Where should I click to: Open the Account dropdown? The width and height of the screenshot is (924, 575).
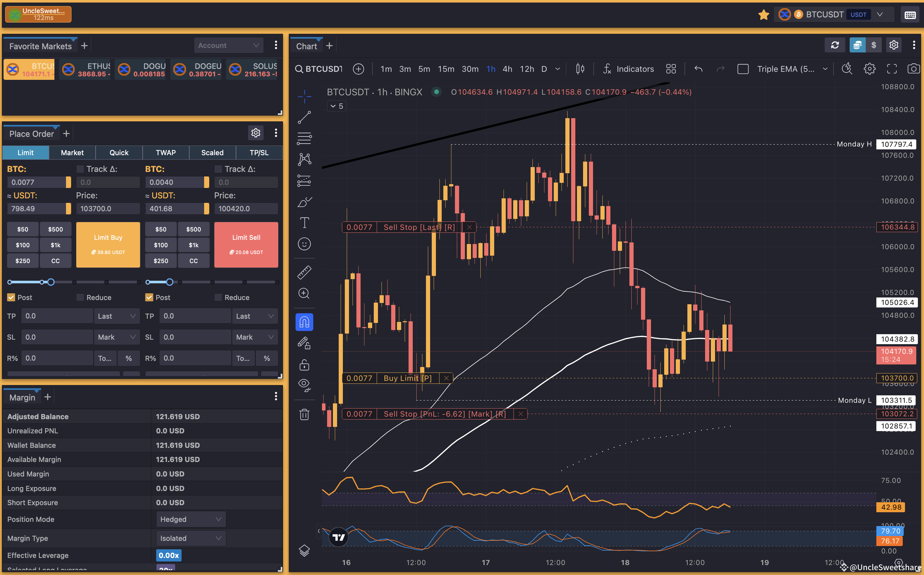[229, 45]
